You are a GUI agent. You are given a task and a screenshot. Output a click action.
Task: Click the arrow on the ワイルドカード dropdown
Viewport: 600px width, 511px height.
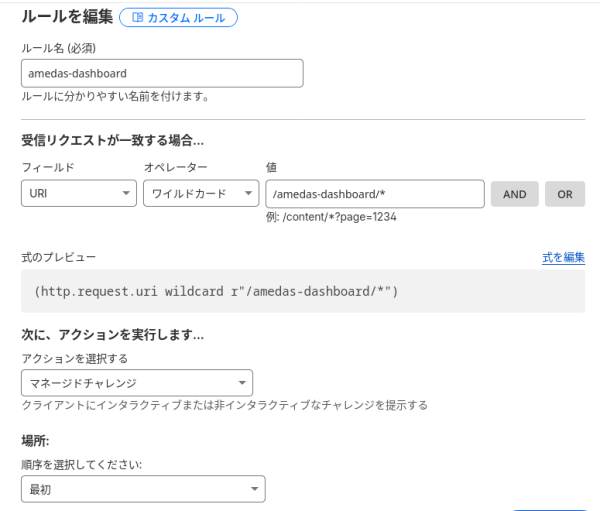point(247,194)
